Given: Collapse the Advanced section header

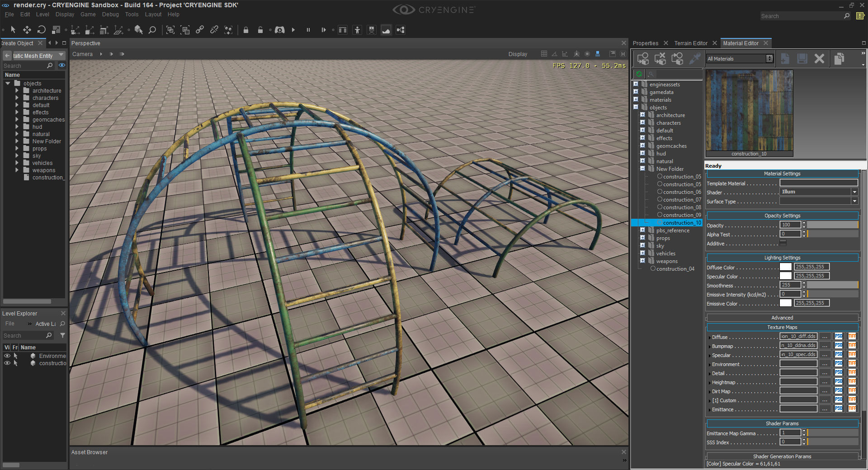Looking at the screenshot, I should 782,318.
